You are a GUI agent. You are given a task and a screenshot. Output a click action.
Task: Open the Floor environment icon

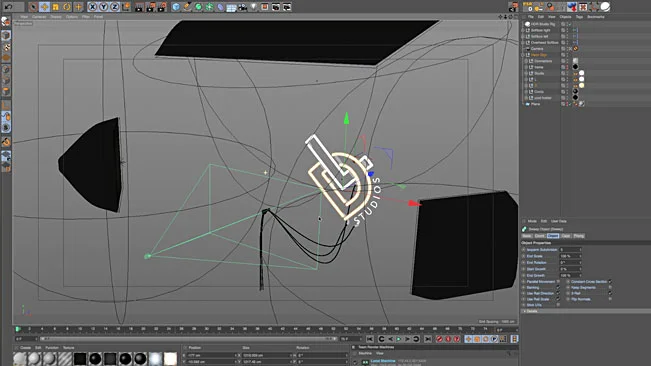232,7
